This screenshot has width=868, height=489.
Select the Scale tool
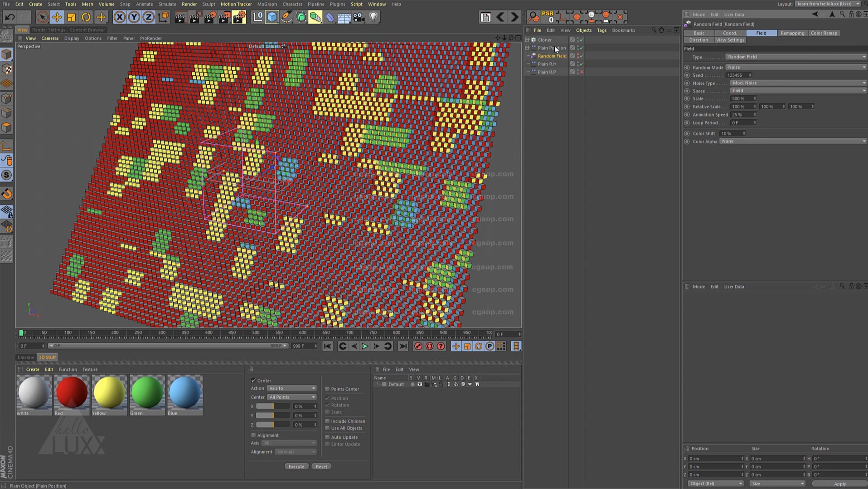(72, 17)
